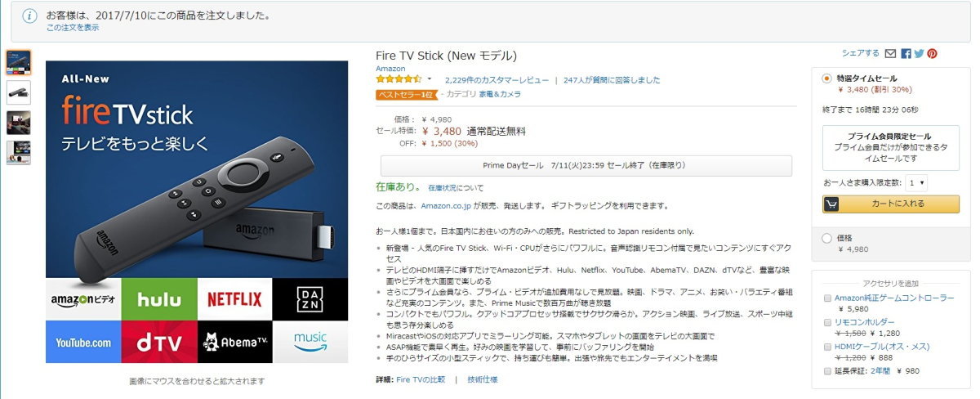Click the cart icon on add-to-cart button
980x399 pixels.
(x=834, y=204)
